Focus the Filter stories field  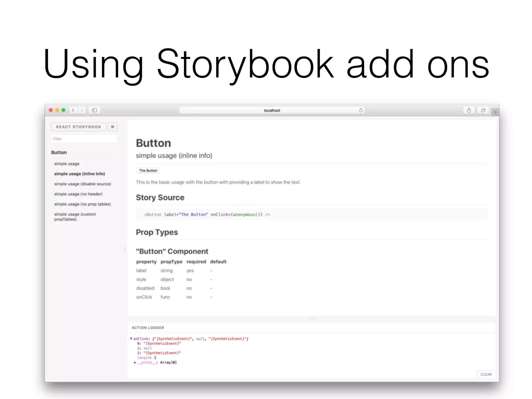pyautogui.click(x=84, y=139)
